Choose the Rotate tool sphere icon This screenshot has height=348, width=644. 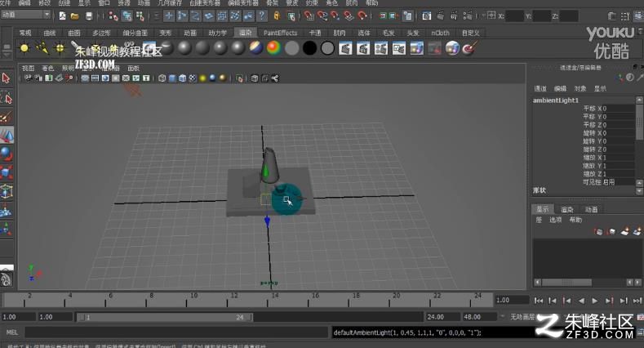point(7,154)
